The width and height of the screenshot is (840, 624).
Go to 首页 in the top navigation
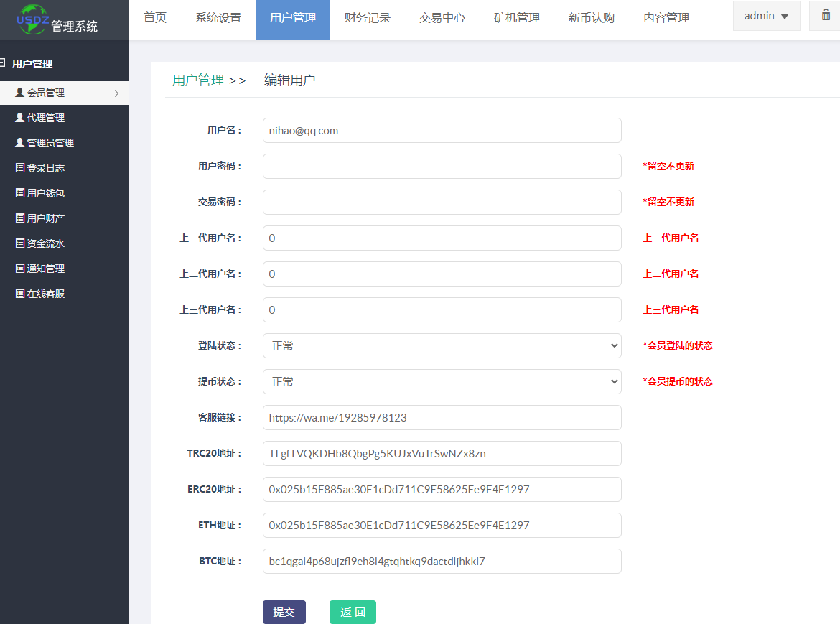click(155, 17)
